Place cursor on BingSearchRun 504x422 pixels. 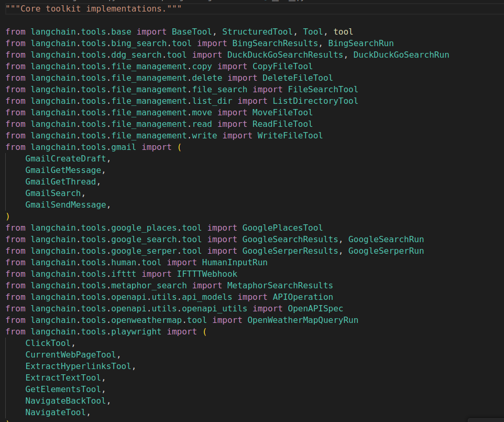pos(360,44)
